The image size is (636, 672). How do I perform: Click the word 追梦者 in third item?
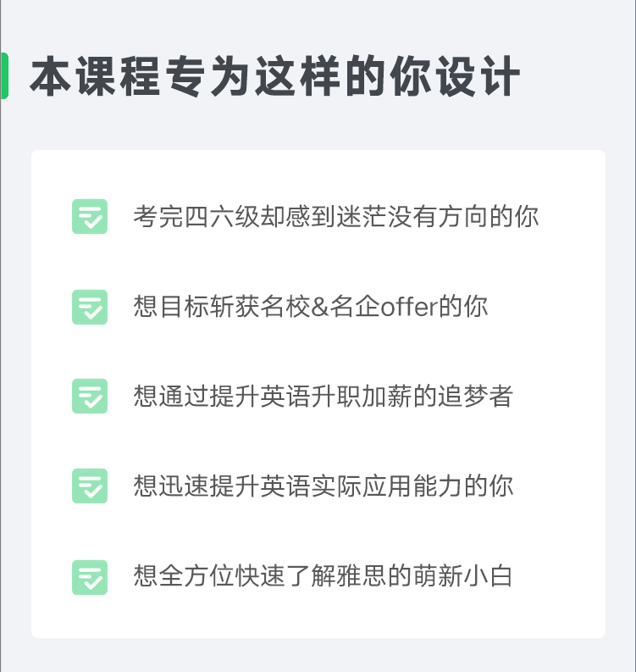(475, 396)
